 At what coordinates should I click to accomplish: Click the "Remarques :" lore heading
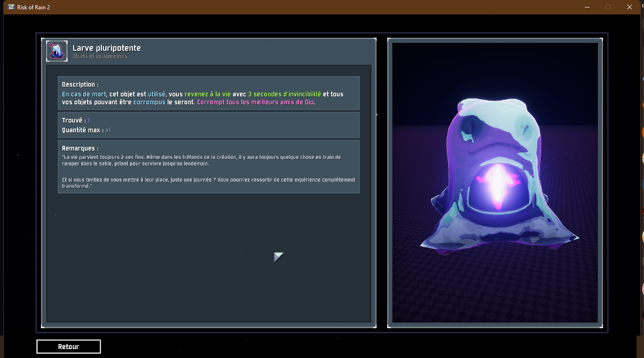click(80, 148)
